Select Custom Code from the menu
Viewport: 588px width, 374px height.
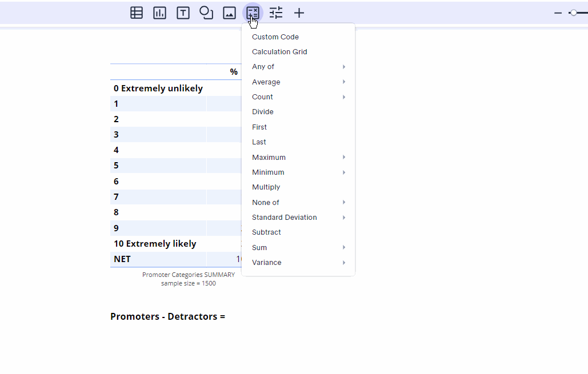(x=275, y=37)
